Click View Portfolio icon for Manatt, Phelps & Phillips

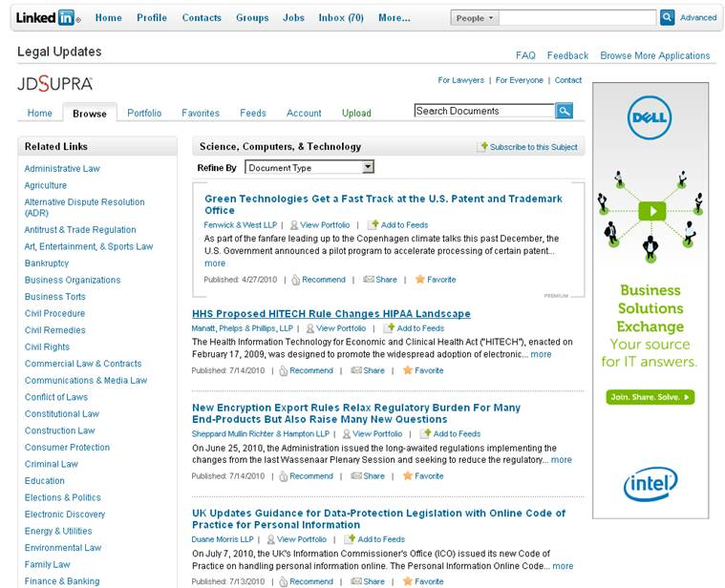tap(310, 328)
